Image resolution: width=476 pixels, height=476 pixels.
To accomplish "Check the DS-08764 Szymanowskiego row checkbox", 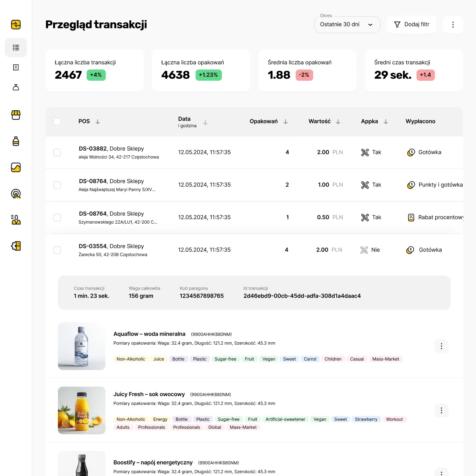I will [x=57, y=217].
